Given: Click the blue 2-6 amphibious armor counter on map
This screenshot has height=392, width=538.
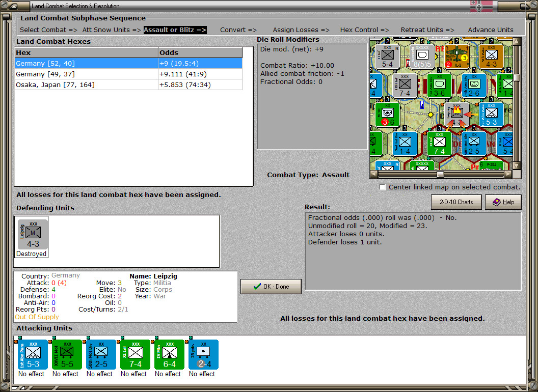Looking at the screenshot, I should click(x=474, y=86).
